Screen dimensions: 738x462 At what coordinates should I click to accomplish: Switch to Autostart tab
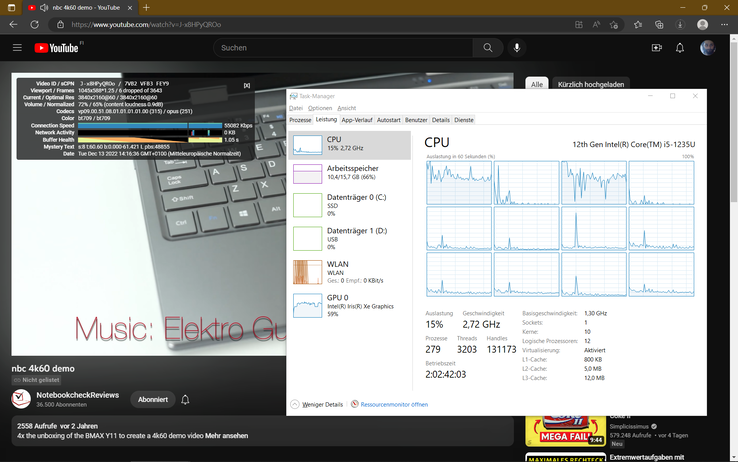tap(389, 120)
